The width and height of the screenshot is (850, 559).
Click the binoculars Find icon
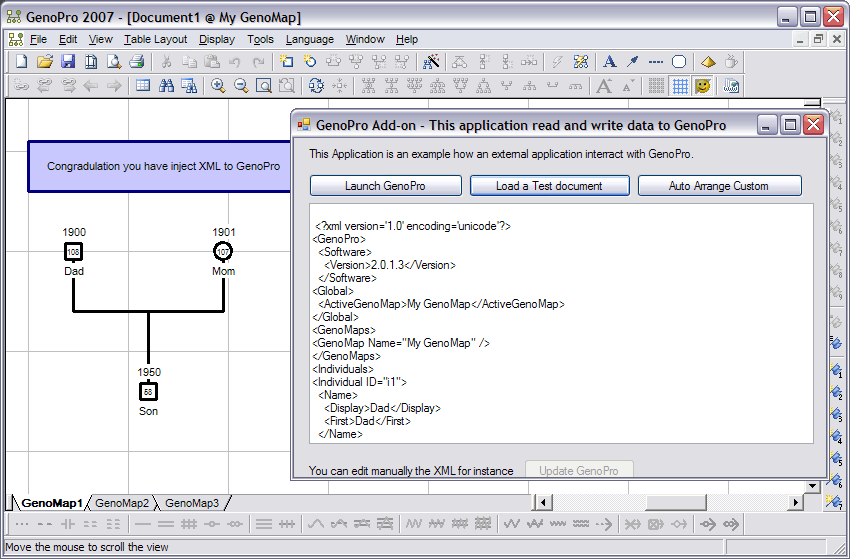click(x=166, y=86)
